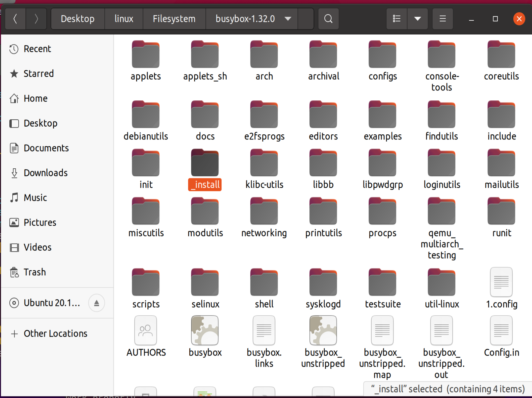The image size is (532, 398).
Task: Select the mailutils folder
Action: coord(501,169)
